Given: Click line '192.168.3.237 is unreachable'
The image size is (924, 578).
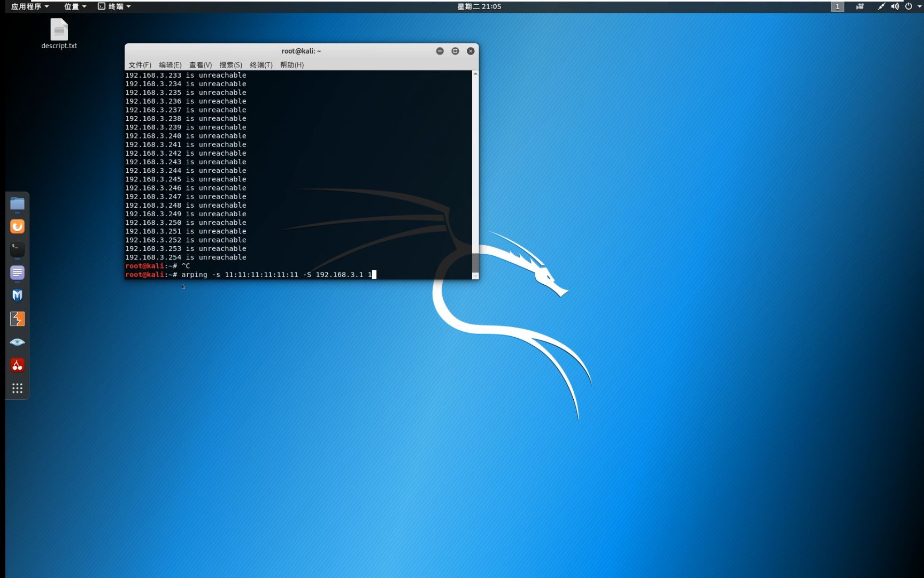Looking at the screenshot, I should [x=186, y=110].
